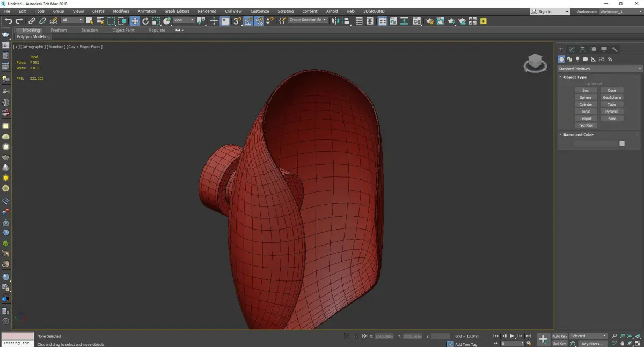Collapse the Object Type rollout
This screenshot has width=644, height=347.
pos(575,77)
